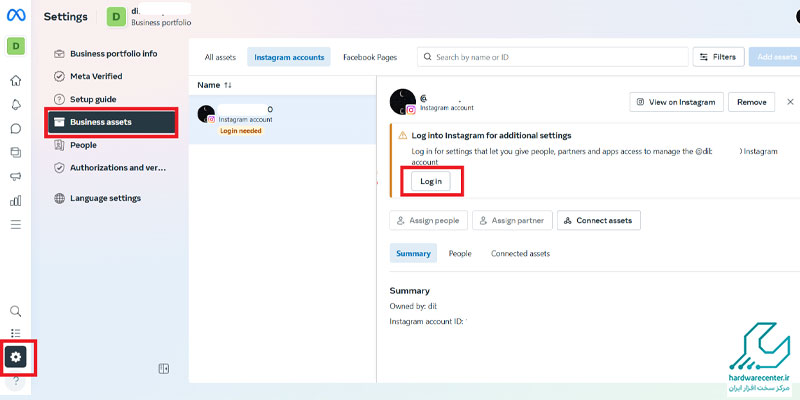Open the Insights bar chart icon
This screenshot has height=400, width=800.
click(16, 201)
